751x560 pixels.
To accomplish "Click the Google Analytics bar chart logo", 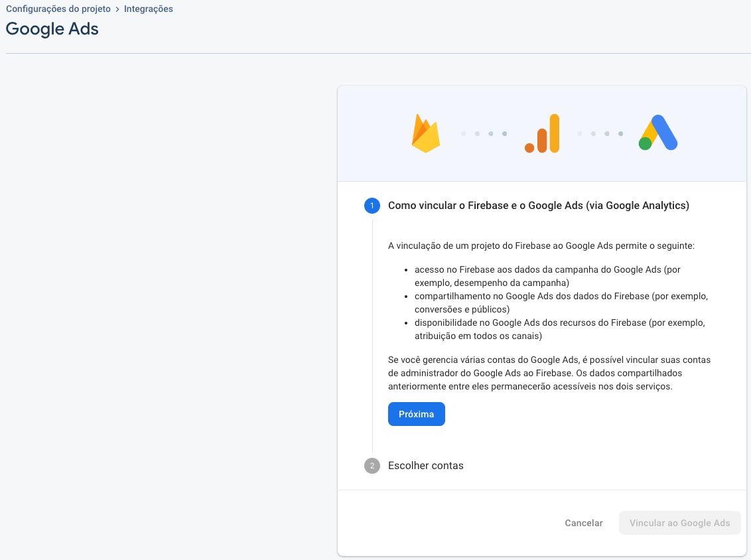I will tap(542, 133).
